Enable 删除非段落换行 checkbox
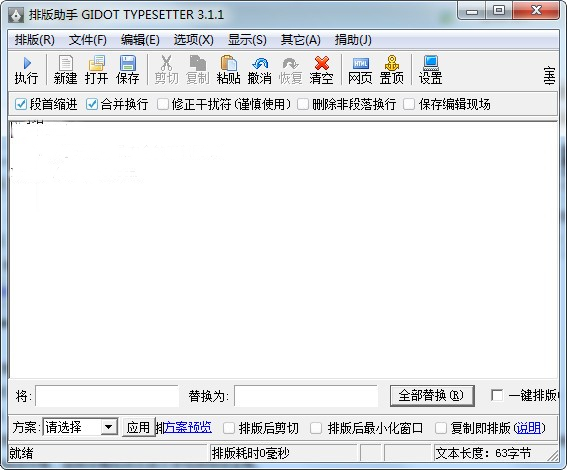567x470 pixels. click(303, 104)
